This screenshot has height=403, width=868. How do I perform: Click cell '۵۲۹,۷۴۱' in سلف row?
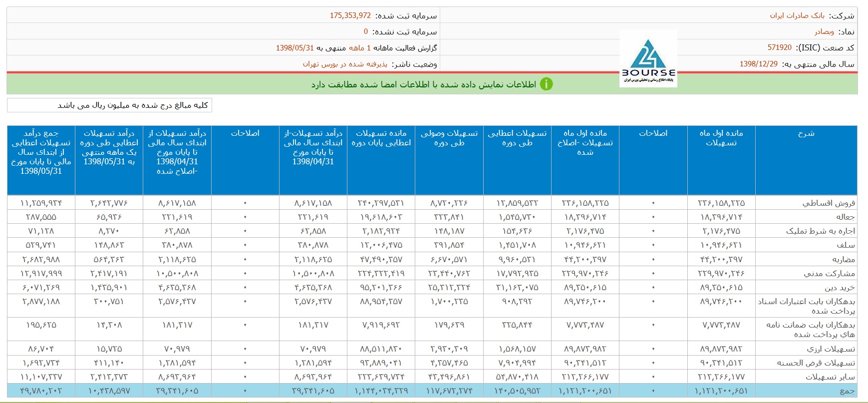click(41, 245)
